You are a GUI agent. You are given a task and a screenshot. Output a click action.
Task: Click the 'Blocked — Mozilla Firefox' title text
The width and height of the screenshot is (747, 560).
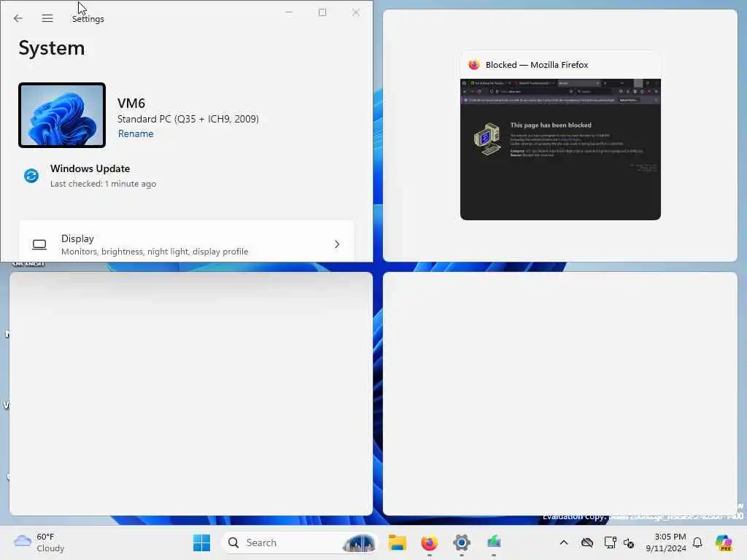point(537,65)
